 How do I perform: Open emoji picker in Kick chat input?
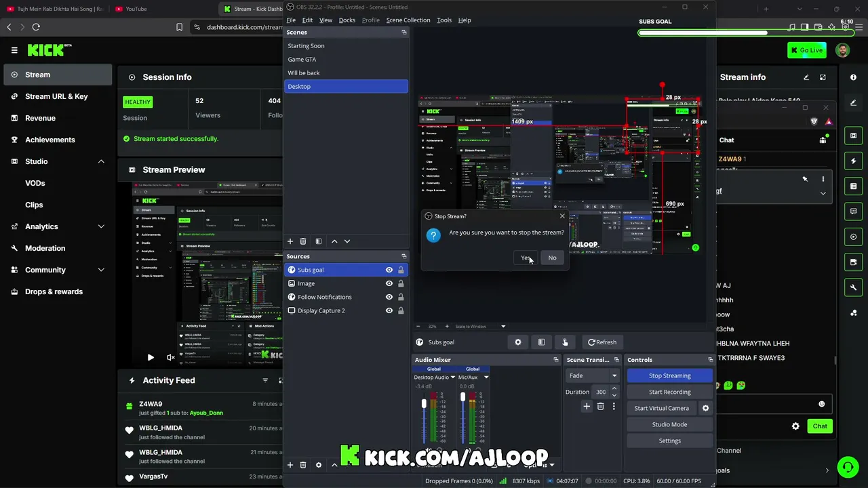[x=821, y=404]
